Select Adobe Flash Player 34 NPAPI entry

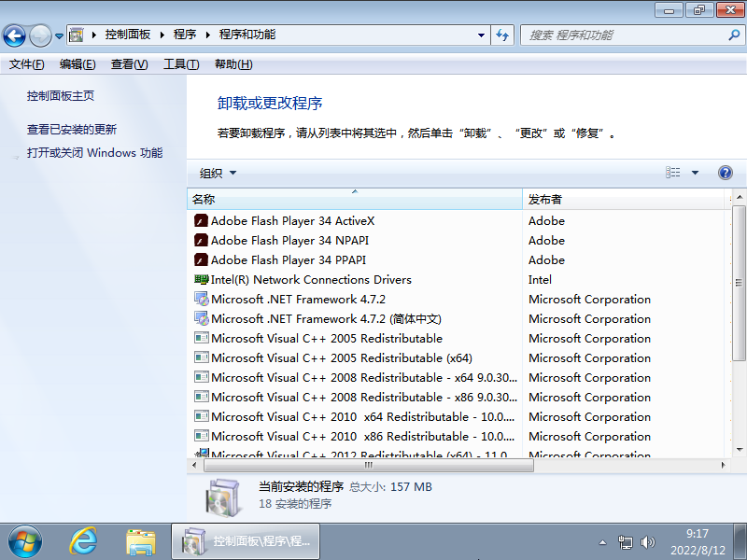coord(289,241)
